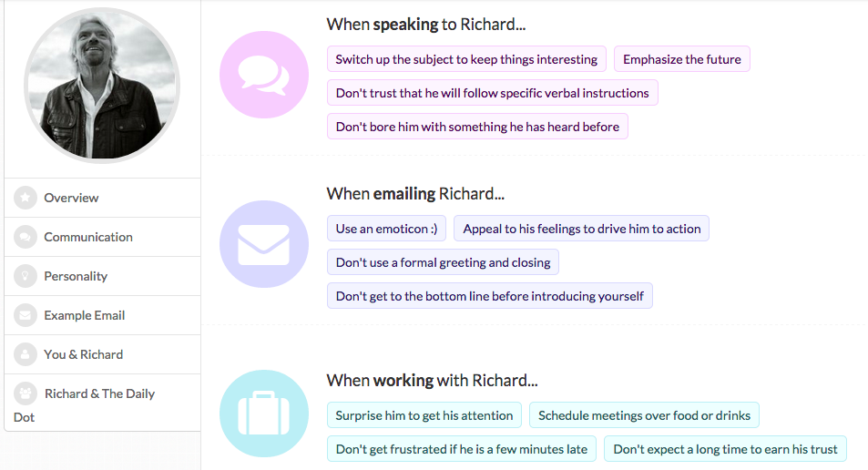Viewport: 868px width, 470px height.
Task: Click "Schedule meetings over food or drinks" tag
Action: (644, 415)
